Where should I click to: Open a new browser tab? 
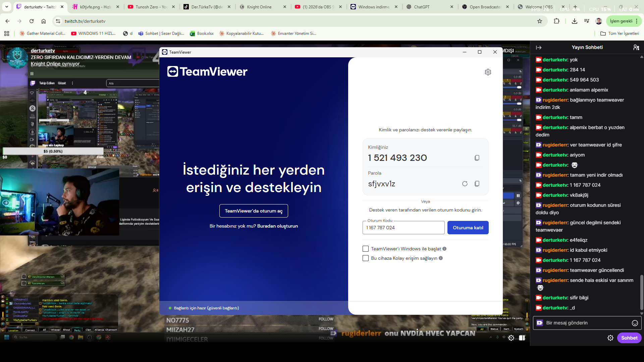575,7
